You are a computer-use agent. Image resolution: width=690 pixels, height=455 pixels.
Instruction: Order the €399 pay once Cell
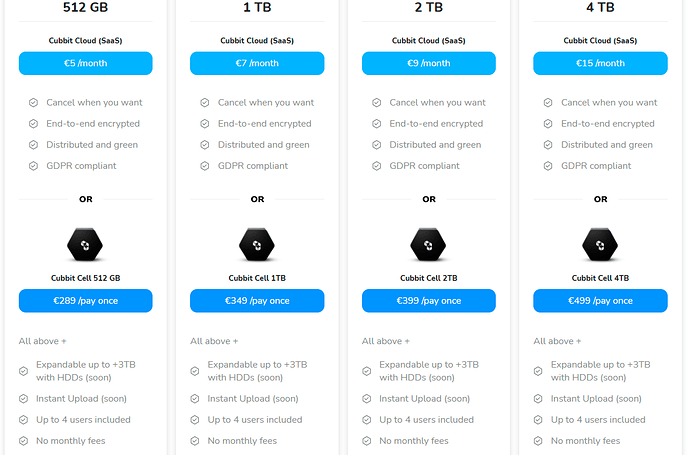(x=429, y=301)
